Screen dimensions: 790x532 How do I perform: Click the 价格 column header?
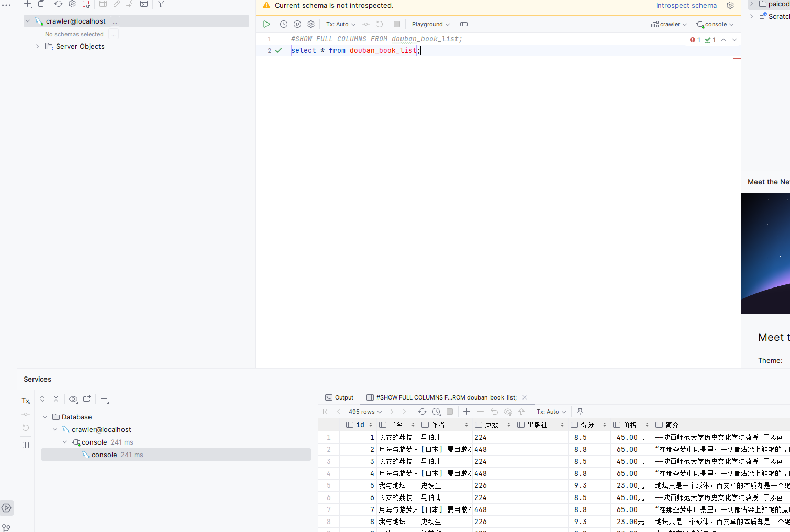click(x=631, y=425)
